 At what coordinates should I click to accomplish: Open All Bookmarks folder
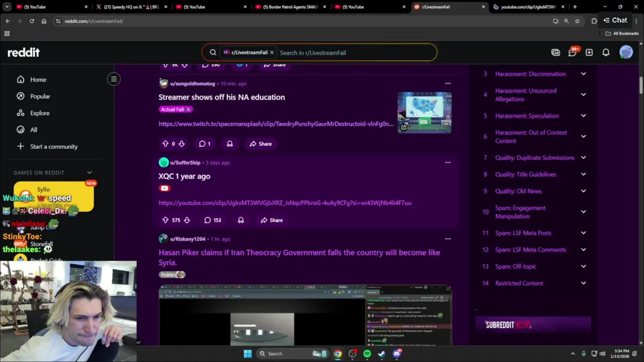click(x=622, y=34)
